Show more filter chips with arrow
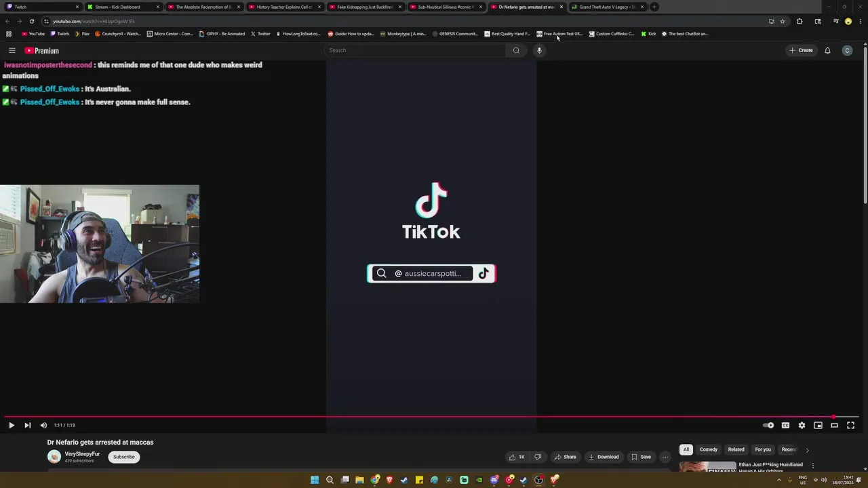Viewport: 868px width, 488px height. 807,450
